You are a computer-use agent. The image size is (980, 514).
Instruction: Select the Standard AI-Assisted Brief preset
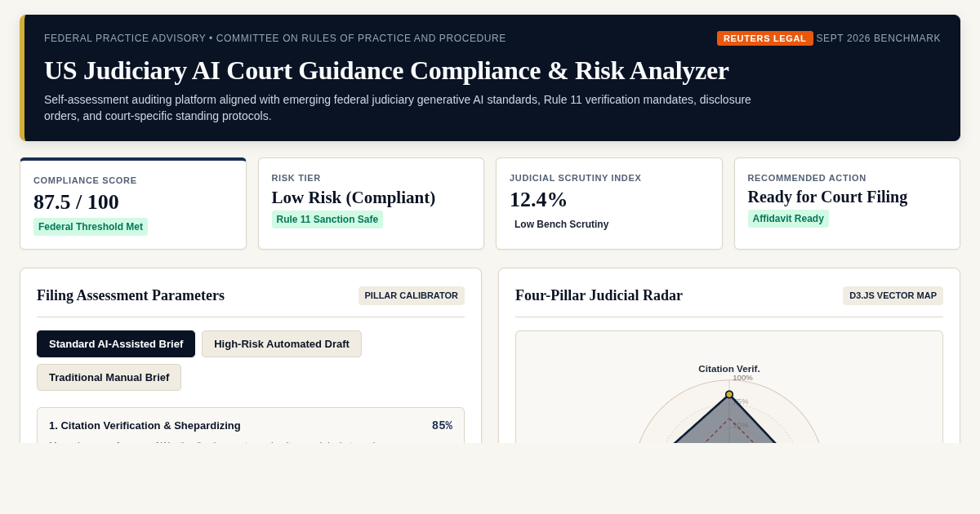[x=116, y=343]
